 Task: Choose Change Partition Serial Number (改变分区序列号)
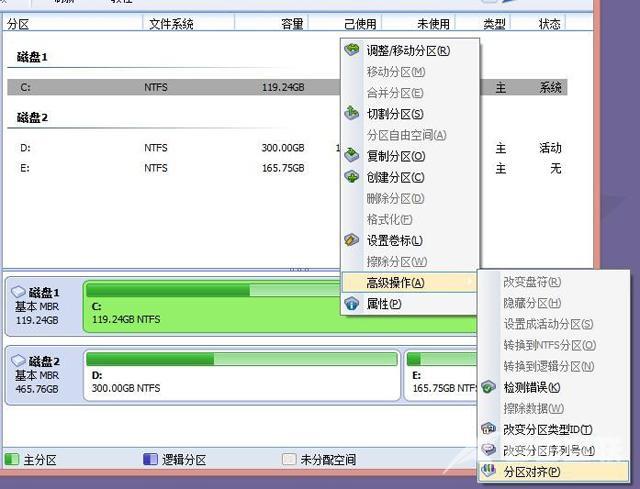pyautogui.click(x=548, y=450)
